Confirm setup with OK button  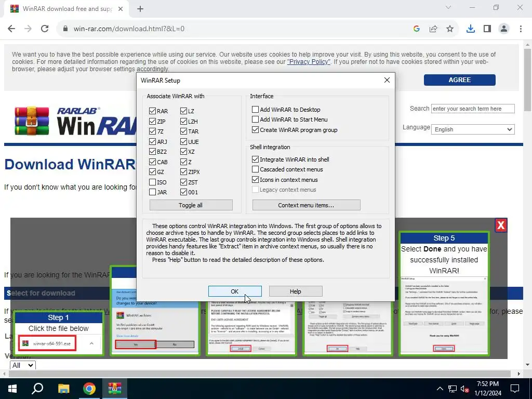pos(235,291)
